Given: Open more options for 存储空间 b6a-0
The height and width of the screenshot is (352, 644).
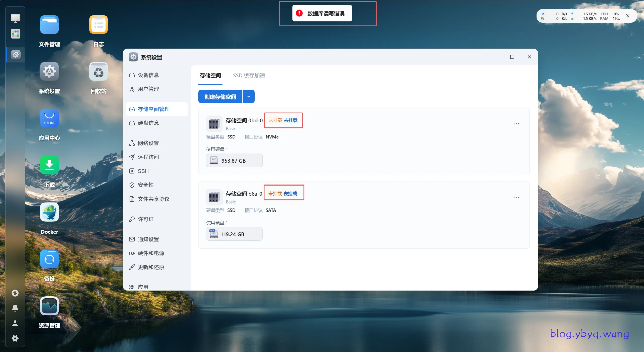Looking at the screenshot, I should (x=516, y=197).
